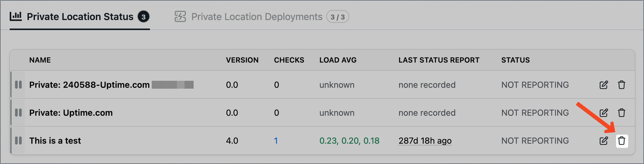The image size is (644, 164).
Task: Edit the Private: Uptime.com location
Action: 604,113
